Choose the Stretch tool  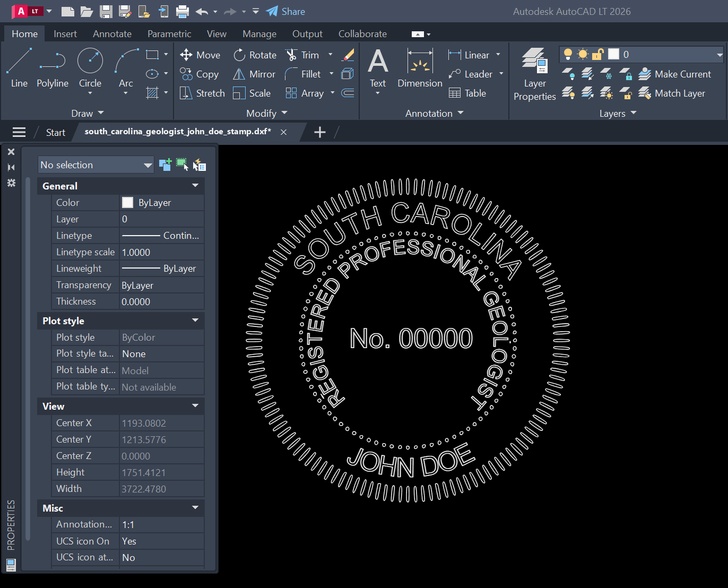(202, 93)
